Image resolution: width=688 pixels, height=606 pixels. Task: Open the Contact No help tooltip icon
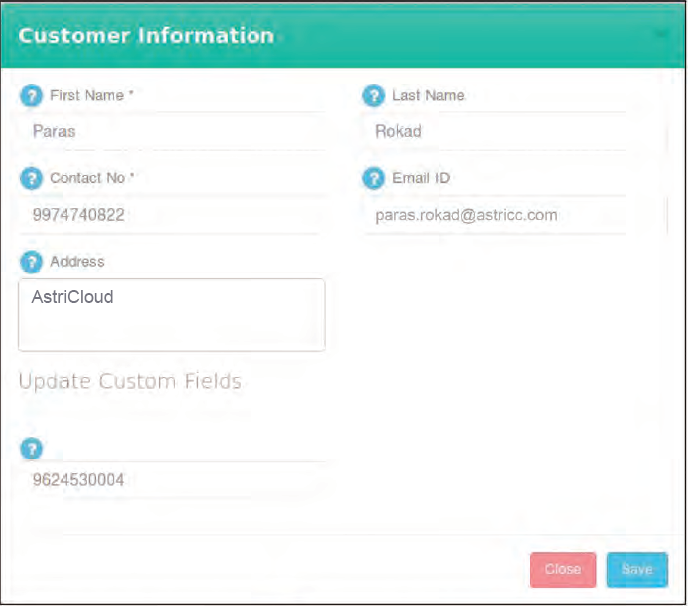pyautogui.click(x=32, y=179)
